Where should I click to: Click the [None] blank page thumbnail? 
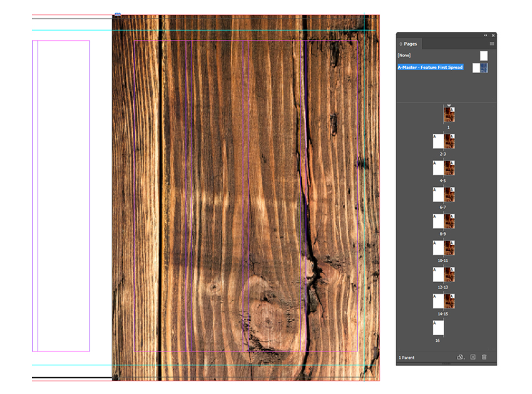click(x=484, y=56)
